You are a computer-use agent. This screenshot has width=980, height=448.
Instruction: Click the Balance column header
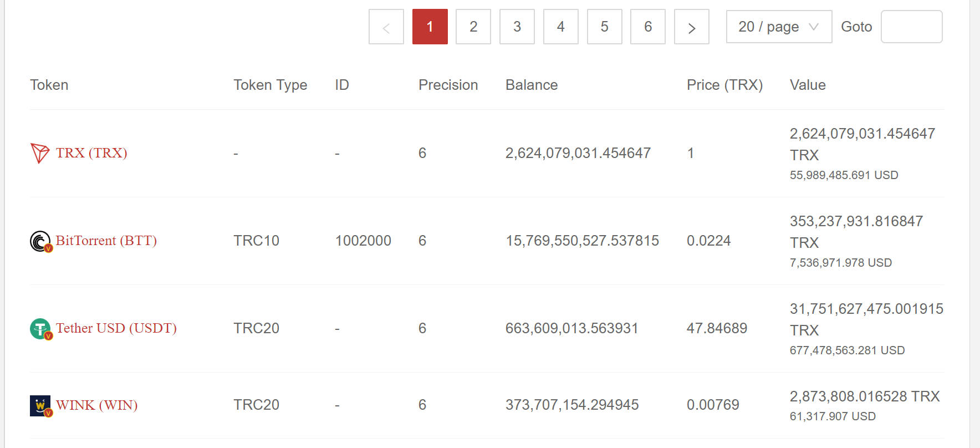tap(531, 85)
